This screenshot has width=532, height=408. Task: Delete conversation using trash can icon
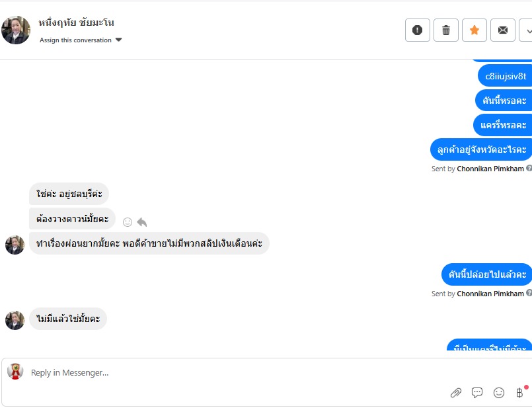(446, 30)
